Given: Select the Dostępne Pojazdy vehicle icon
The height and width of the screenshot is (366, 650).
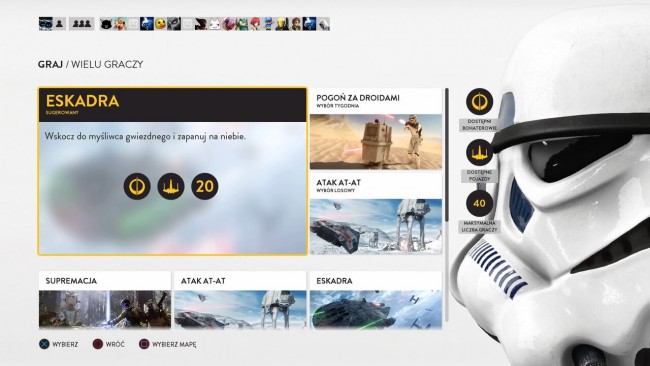Looking at the screenshot, I should coord(479,153).
